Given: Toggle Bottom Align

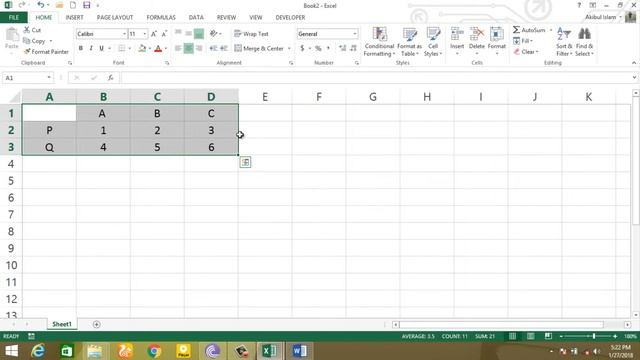Looking at the screenshot, I should pos(199,34).
